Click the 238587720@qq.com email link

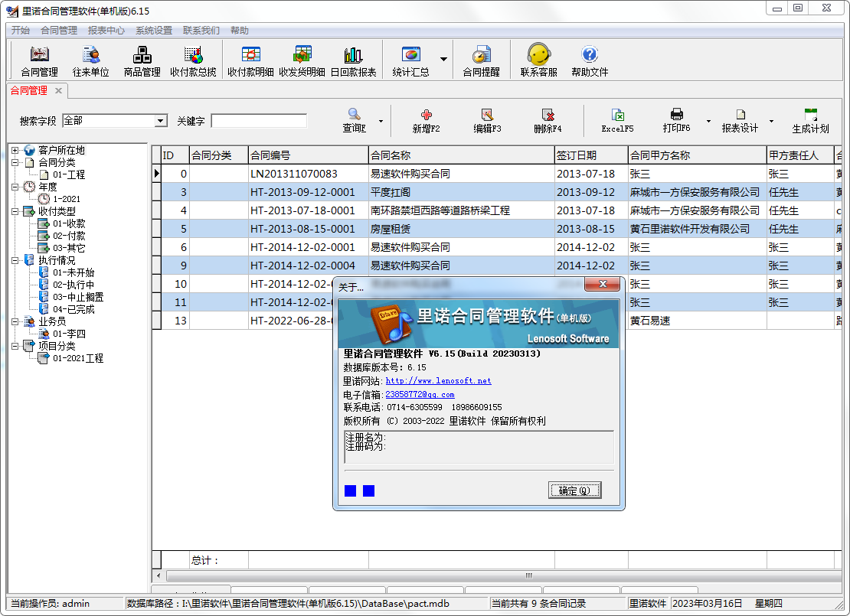[x=420, y=395]
